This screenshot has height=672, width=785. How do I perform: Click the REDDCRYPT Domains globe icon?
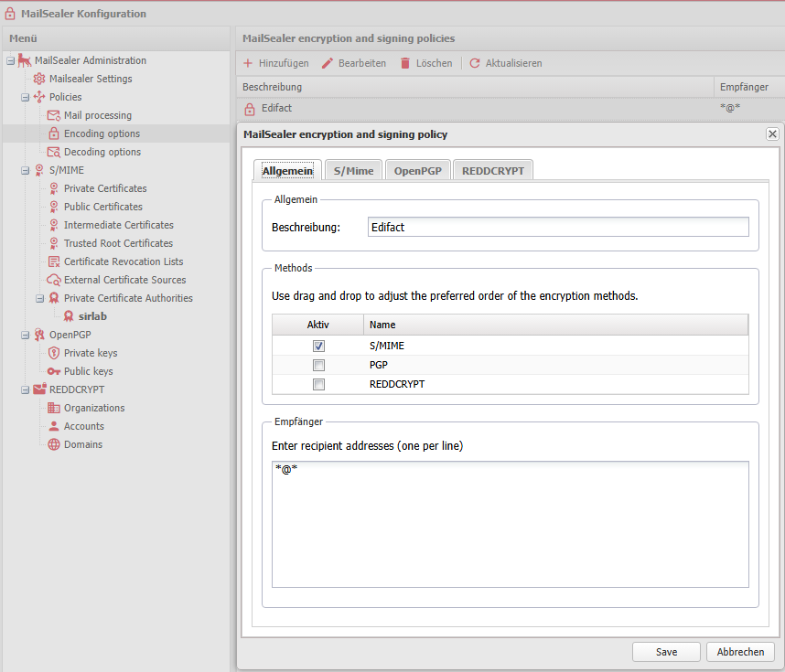tap(54, 444)
